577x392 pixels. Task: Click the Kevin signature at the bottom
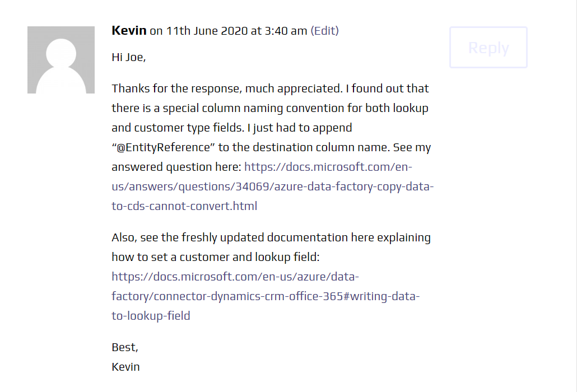click(x=126, y=367)
